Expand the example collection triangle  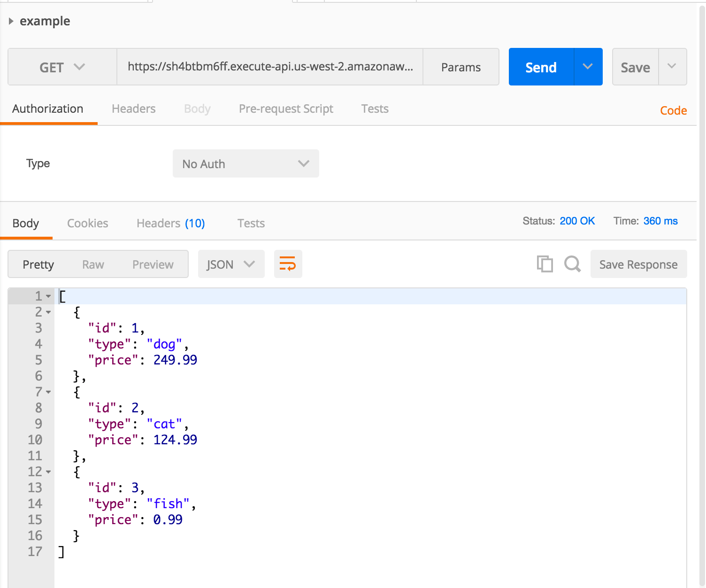(x=11, y=21)
